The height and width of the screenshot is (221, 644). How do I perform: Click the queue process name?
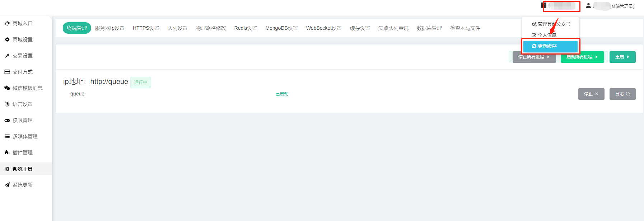pos(77,94)
